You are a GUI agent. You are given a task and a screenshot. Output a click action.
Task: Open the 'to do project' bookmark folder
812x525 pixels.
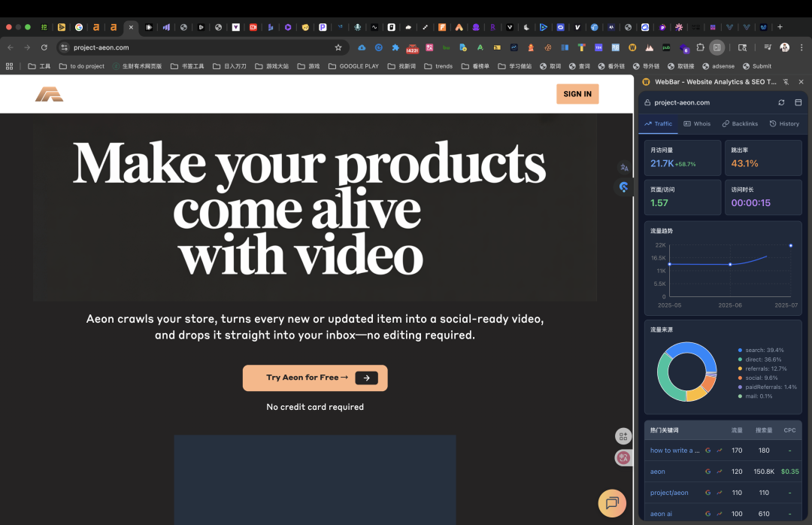[x=81, y=66]
